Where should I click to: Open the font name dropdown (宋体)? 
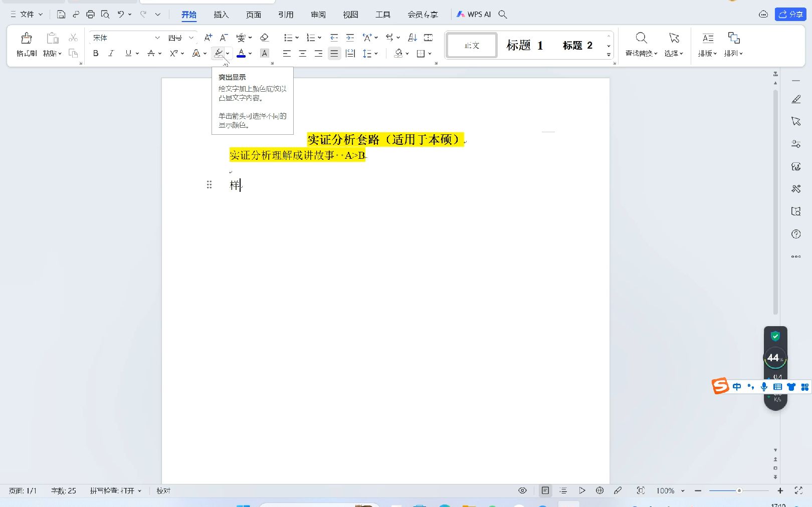(x=157, y=38)
